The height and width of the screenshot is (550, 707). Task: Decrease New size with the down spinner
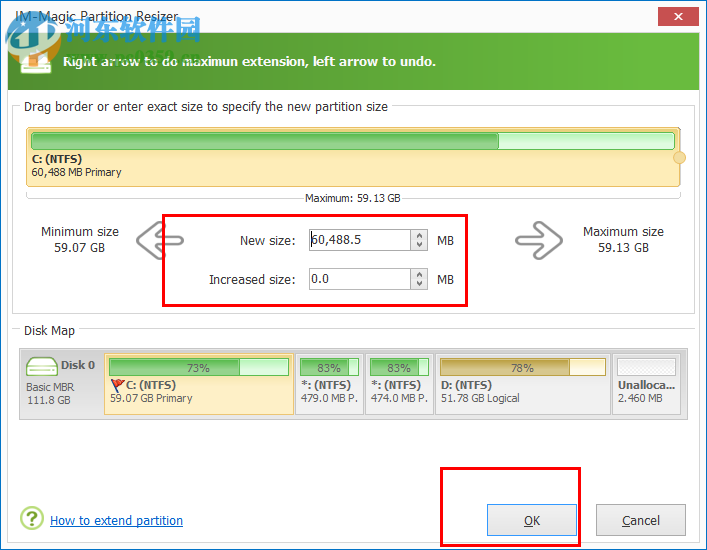pos(419,245)
